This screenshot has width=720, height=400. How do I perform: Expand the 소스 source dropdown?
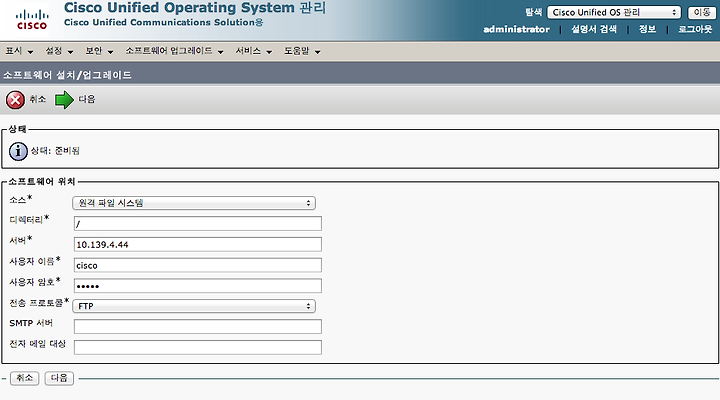tap(194, 203)
